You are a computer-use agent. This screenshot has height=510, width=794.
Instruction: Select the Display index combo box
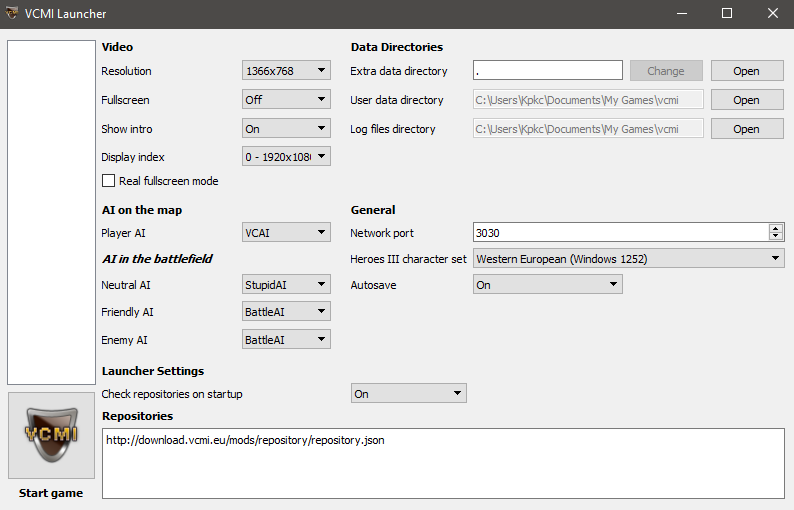coord(286,157)
